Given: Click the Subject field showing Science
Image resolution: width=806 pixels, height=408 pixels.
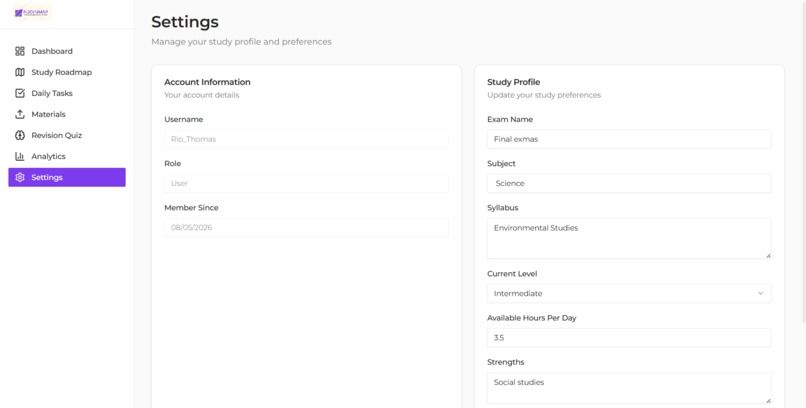Looking at the screenshot, I should tap(629, 183).
